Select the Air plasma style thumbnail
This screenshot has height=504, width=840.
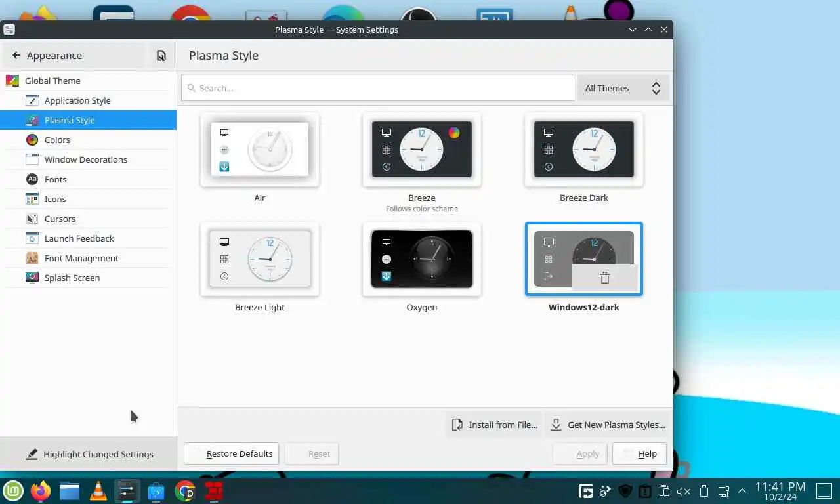260,150
